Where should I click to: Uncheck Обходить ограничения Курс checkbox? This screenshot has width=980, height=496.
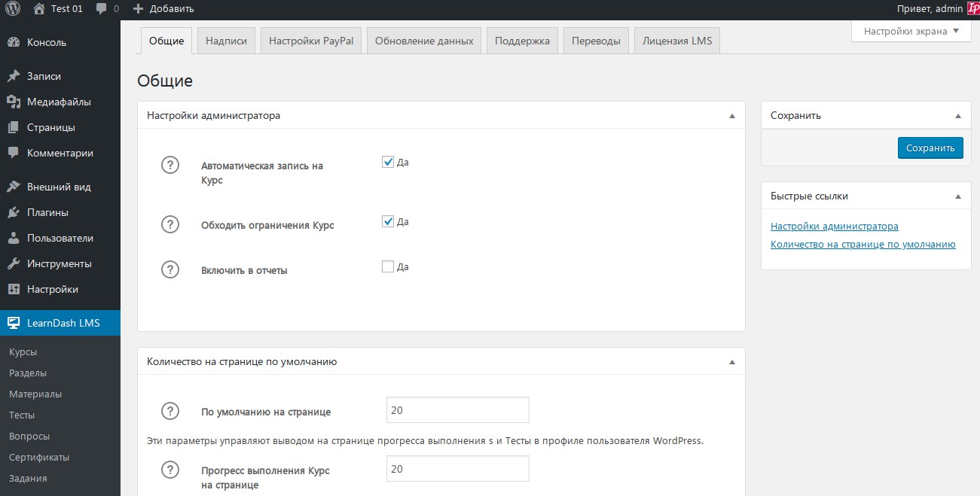(x=388, y=221)
